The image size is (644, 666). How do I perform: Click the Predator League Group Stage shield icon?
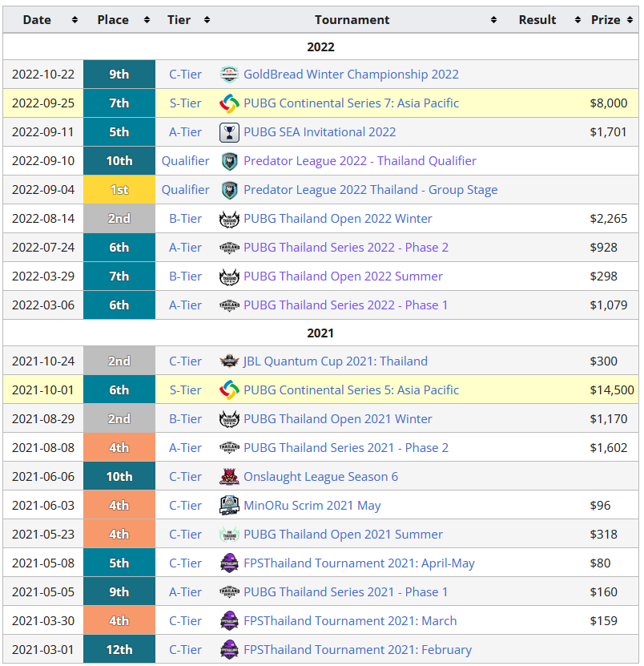(x=229, y=190)
